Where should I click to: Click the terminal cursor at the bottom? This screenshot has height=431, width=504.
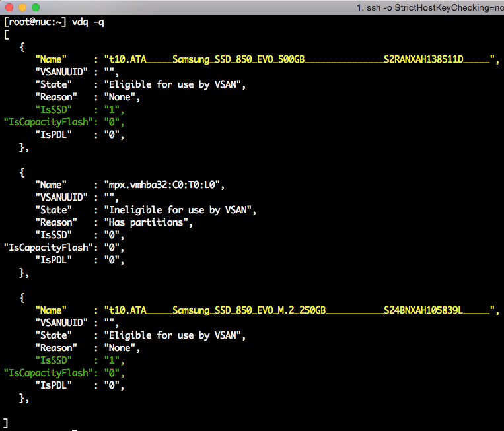pyautogui.click(x=75, y=429)
